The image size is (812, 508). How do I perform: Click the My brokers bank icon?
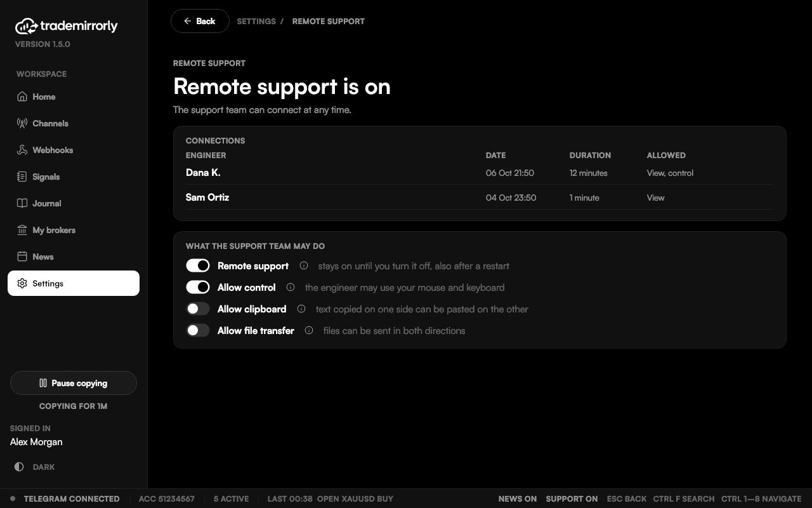click(22, 230)
